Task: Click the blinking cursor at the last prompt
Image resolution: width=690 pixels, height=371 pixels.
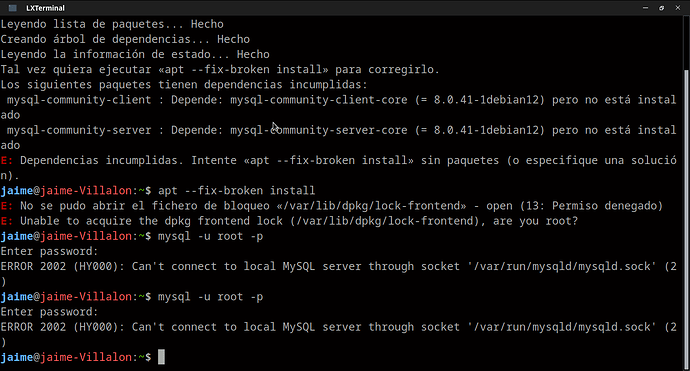Action: (x=161, y=357)
